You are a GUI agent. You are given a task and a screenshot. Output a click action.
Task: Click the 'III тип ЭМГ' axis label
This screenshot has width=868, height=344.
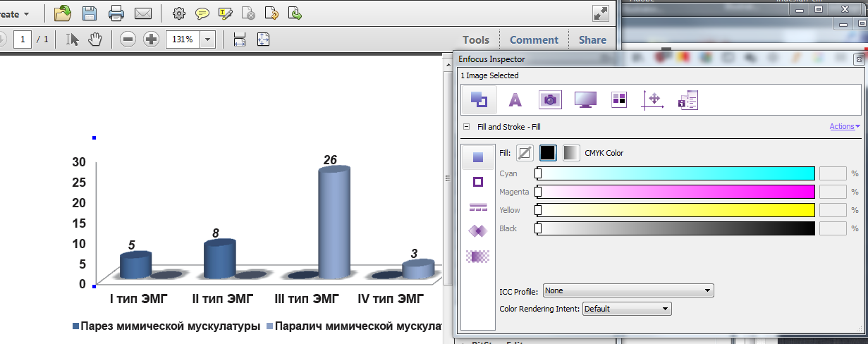tap(305, 299)
